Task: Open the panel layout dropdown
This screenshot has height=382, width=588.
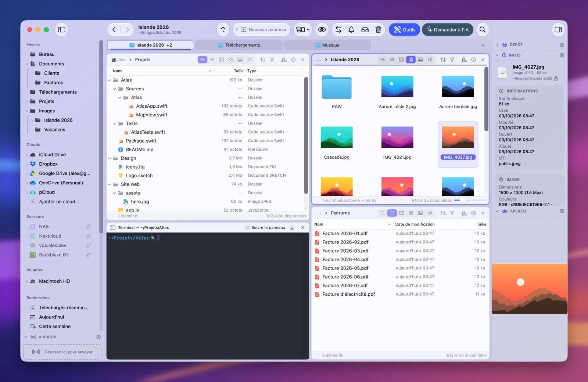Action: 303,30
